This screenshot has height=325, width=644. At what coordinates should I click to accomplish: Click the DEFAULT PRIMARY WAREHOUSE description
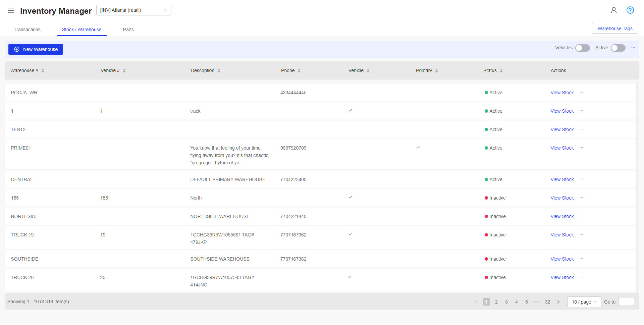pos(228,179)
